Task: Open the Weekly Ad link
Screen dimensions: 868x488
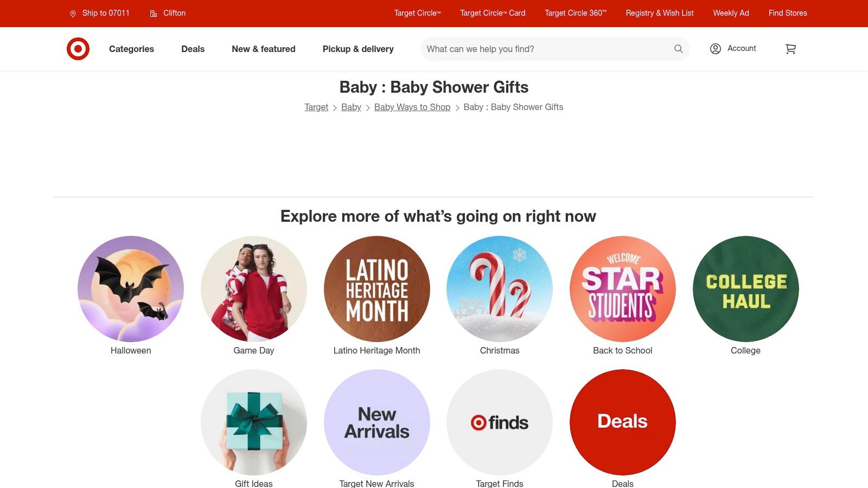Action: coord(731,13)
